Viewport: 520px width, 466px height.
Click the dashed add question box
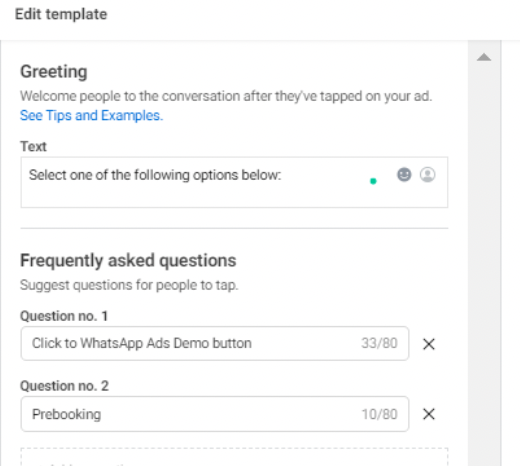(x=234, y=457)
